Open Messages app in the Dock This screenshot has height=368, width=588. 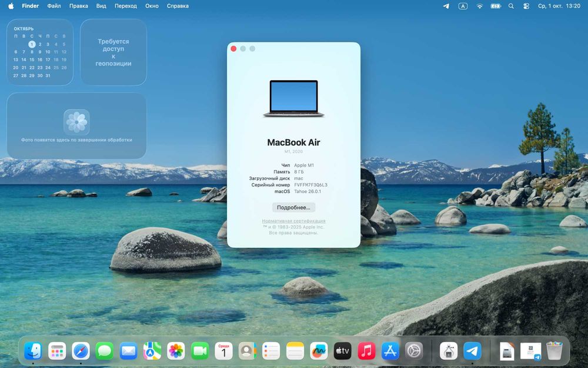pyautogui.click(x=105, y=351)
